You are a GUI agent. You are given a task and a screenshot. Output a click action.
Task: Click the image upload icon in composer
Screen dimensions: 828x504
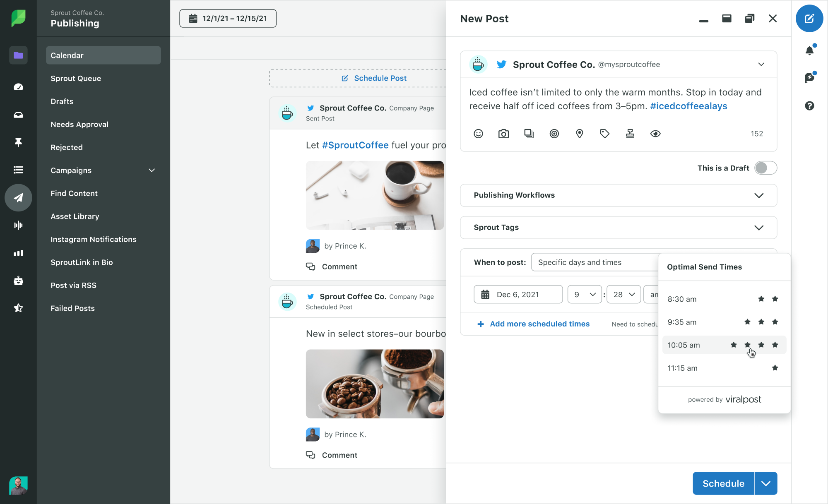pyautogui.click(x=503, y=133)
